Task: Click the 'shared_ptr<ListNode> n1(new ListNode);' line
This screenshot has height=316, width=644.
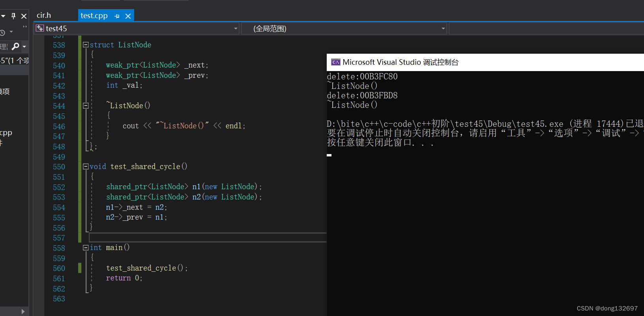Action: [x=184, y=186]
